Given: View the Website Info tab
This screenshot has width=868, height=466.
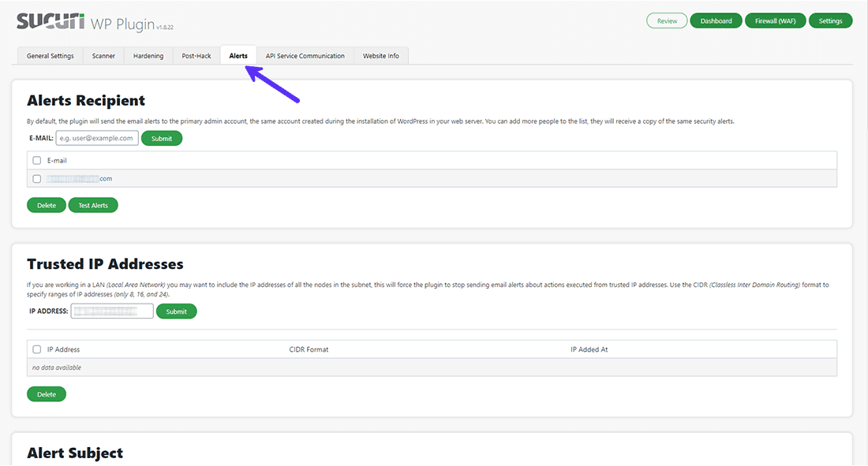Looking at the screenshot, I should 380,55.
